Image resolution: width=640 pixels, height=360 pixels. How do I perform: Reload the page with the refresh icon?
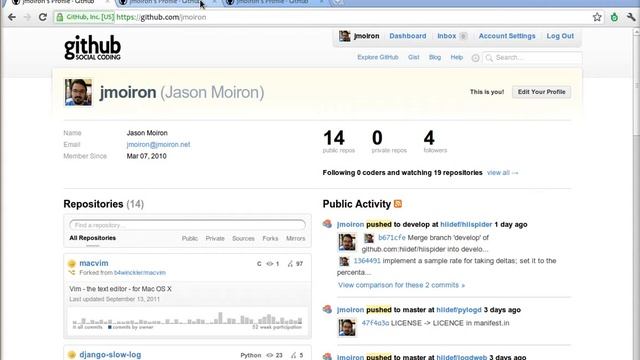click(x=42, y=17)
